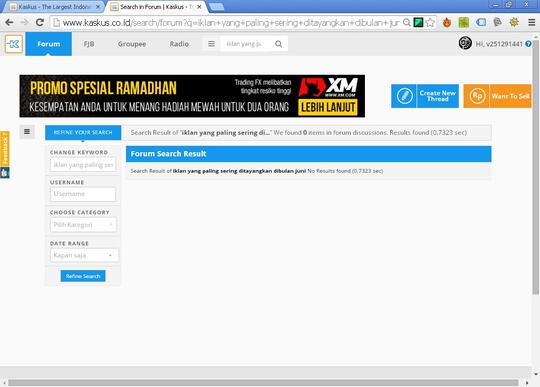Click the browser forward arrow
The image size is (540, 387).
24,23
